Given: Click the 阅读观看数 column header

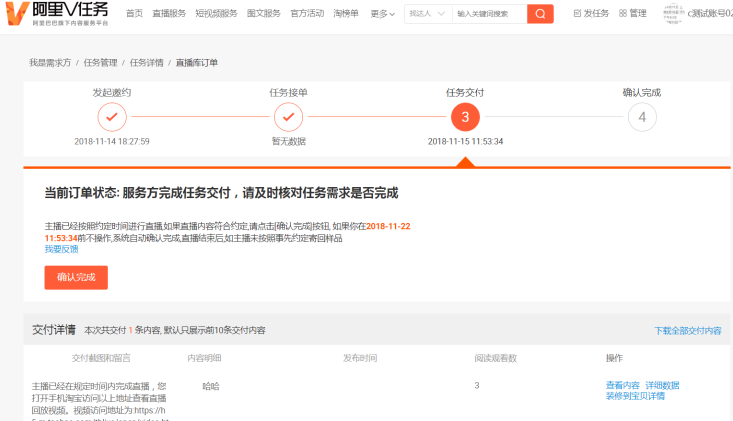Looking at the screenshot, I should click(x=496, y=358).
